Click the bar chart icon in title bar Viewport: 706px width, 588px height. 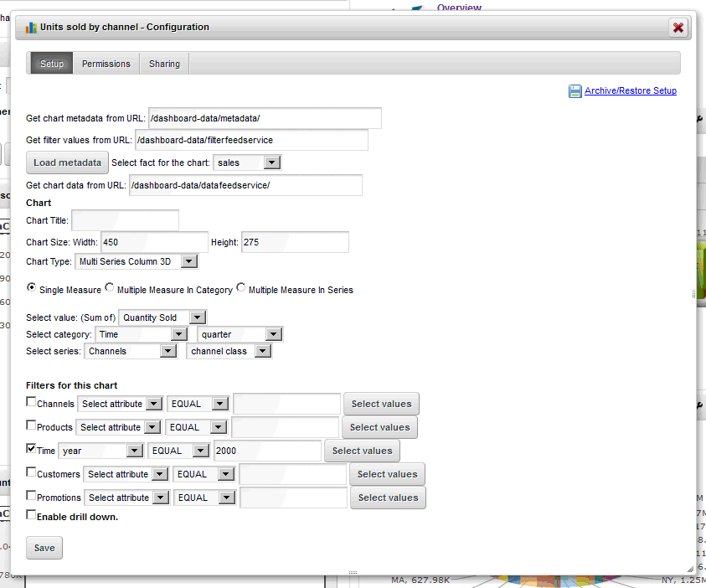click(x=31, y=27)
